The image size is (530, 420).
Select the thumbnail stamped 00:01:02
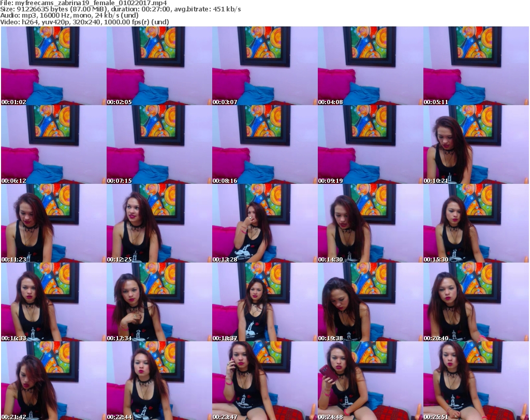pos(54,66)
